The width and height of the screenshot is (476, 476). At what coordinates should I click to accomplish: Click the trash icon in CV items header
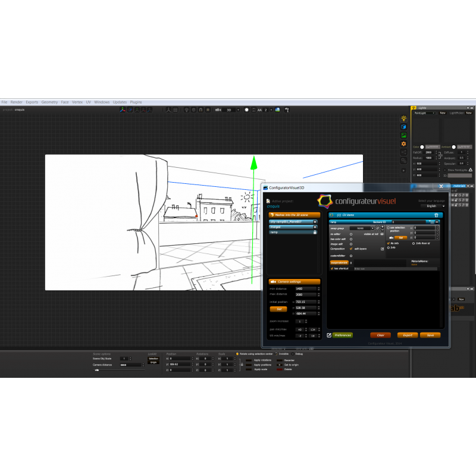pos(436,215)
